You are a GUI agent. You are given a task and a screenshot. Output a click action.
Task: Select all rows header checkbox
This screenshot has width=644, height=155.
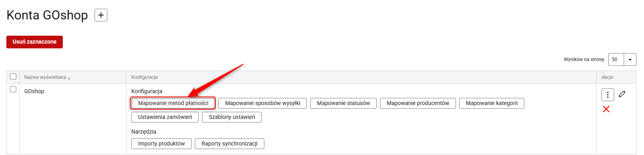pyautogui.click(x=13, y=77)
